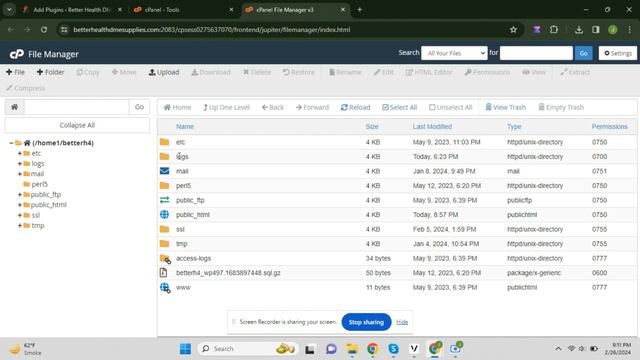Expand the tmp folder in tree
Viewport: 640px width, 360px height.
pyautogui.click(x=20, y=225)
